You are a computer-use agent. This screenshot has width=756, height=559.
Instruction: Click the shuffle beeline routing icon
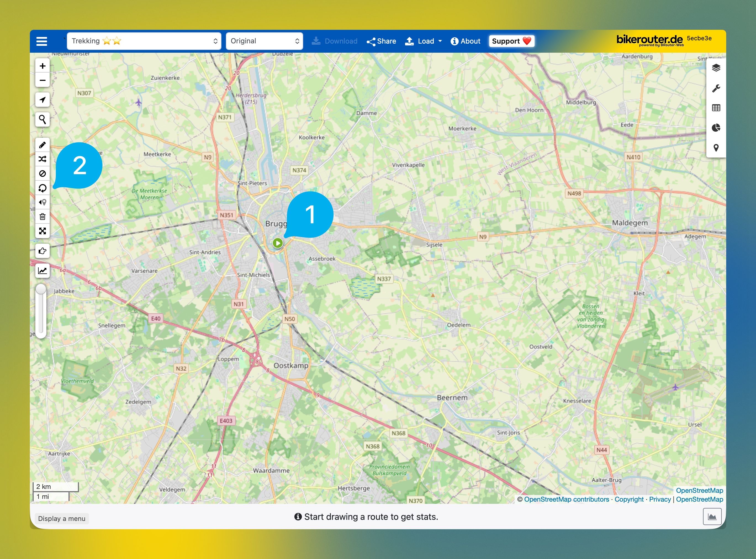click(x=42, y=159)
